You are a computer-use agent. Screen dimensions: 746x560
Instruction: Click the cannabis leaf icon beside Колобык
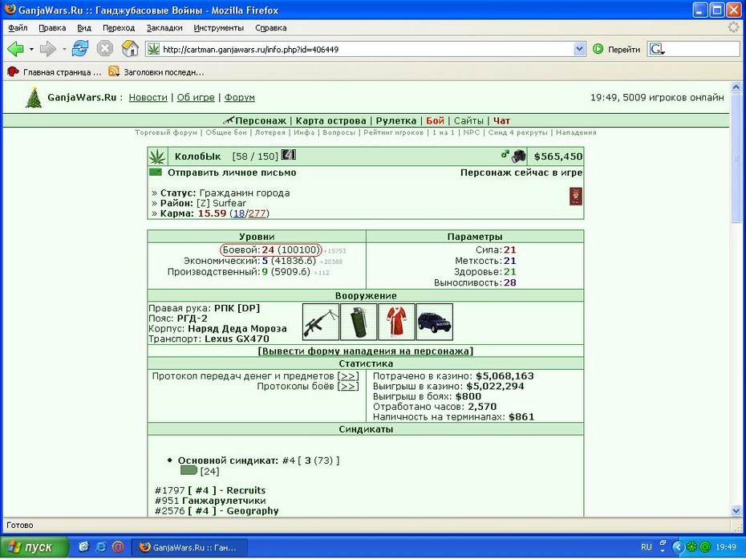coord(157,156)
